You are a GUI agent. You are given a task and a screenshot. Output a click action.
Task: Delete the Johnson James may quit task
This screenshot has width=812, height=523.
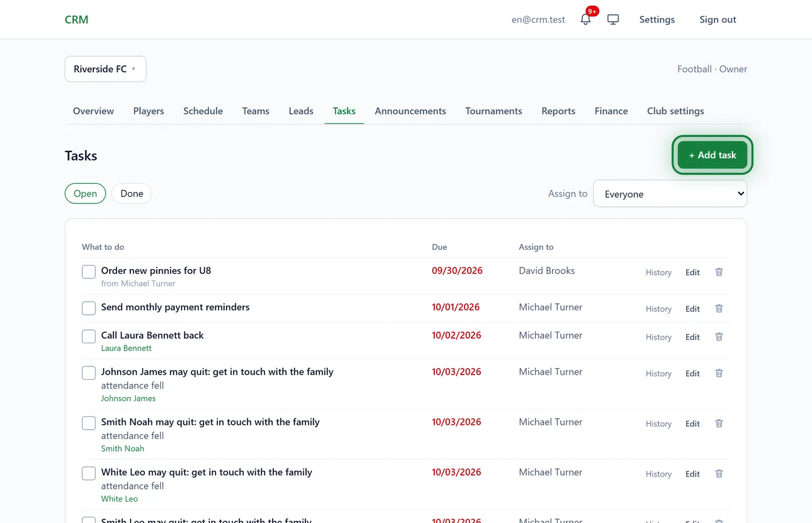coord(719,373)
